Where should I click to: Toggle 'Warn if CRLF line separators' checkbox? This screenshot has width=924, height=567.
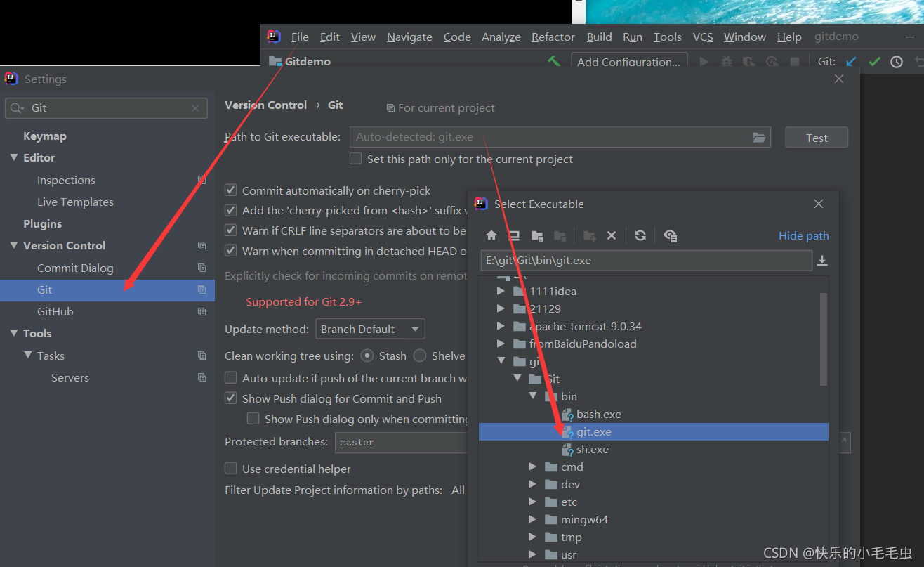[230, 230]
